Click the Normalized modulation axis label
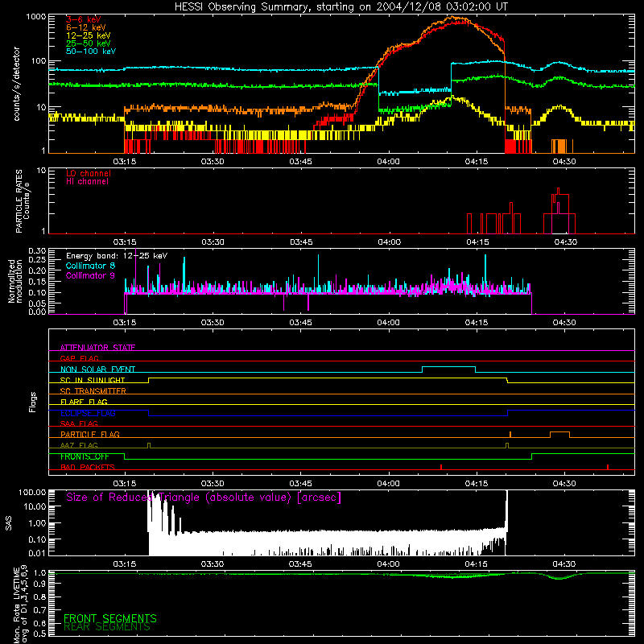Image resolution: width=644 pixels, height=644 pixels. pos(15,281)
